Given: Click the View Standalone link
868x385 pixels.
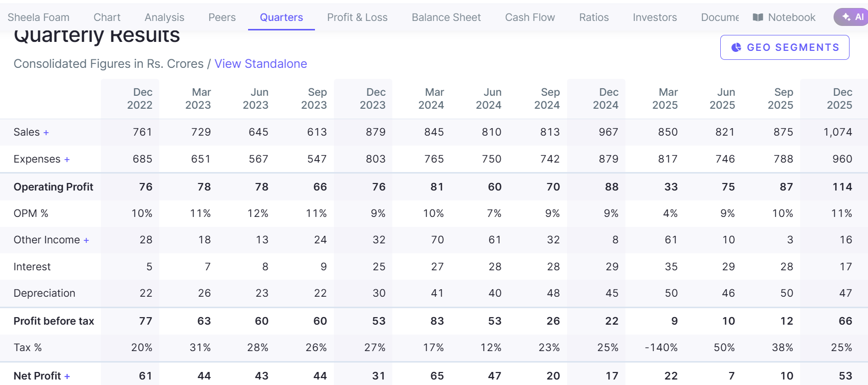Looking at the screenshot, I should tap(261, 64).
